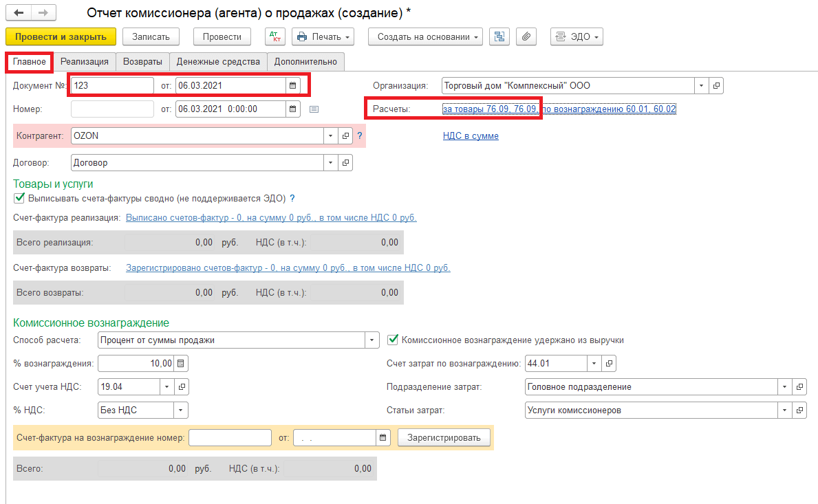Expand the Договор dropdown
Image resolution: width=818 pixels, height=504 pixels.
point(331,163)
